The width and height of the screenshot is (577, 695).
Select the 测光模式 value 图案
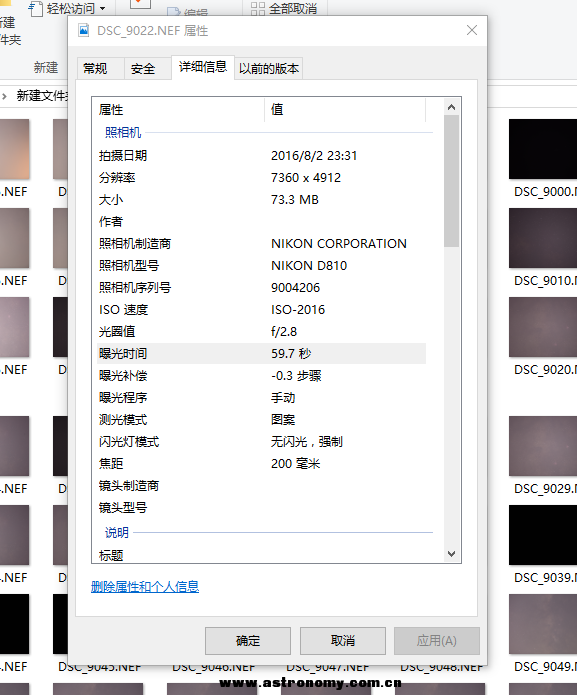(283, 420)
